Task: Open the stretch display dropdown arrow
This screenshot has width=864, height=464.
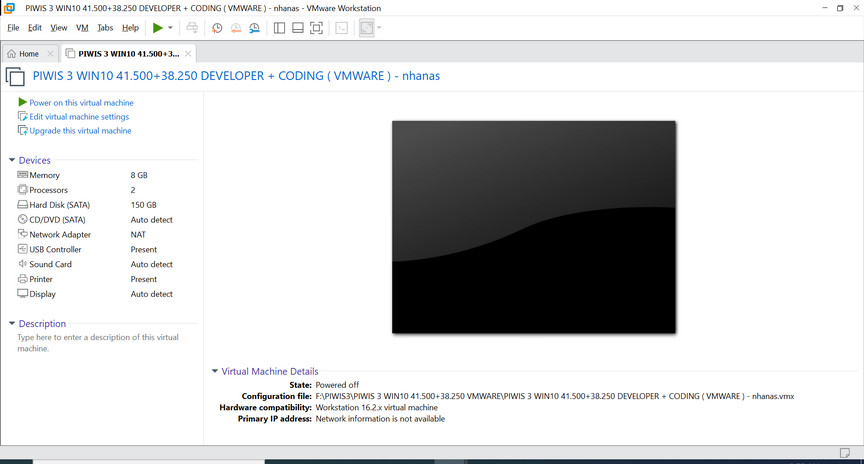Action: coord(379,28)
